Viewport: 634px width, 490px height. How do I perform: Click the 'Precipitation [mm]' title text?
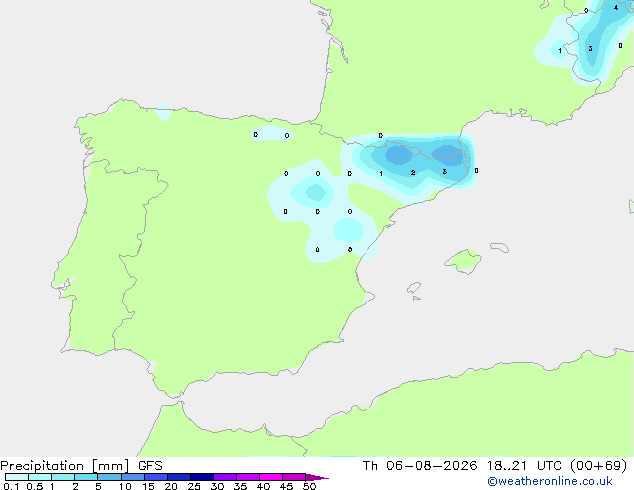point(64,466)
